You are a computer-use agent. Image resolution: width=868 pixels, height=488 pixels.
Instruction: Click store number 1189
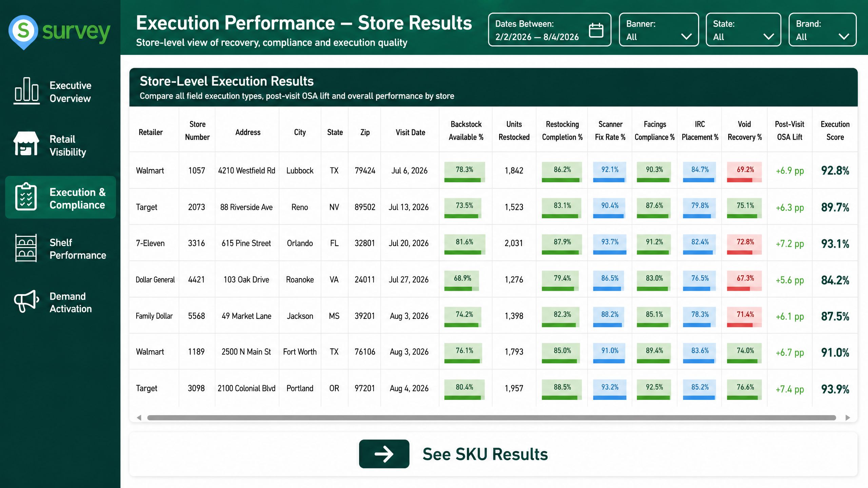(196, 352)
